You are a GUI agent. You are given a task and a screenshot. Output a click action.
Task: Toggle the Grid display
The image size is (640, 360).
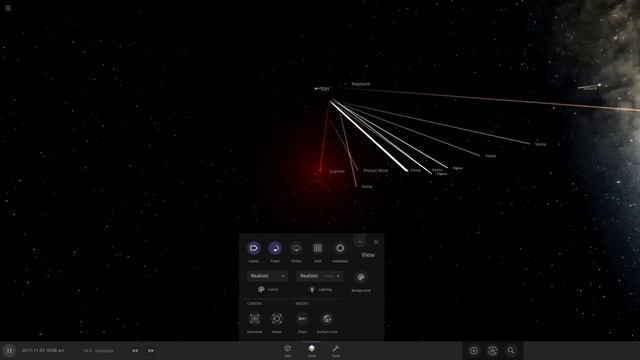pos(318,248)
